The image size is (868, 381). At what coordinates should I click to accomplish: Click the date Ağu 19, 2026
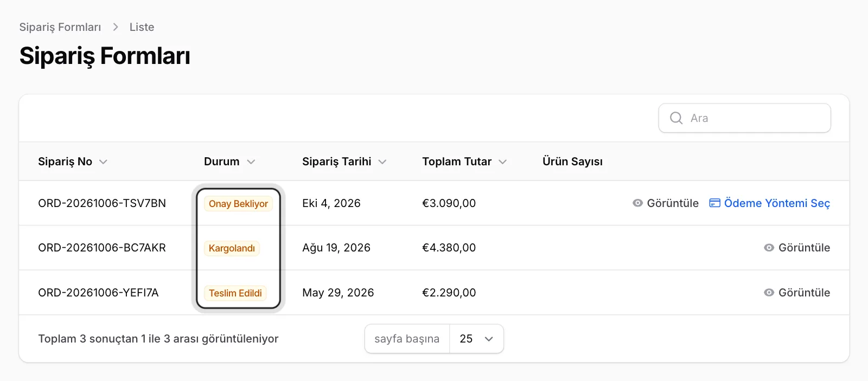coord(336,248)
